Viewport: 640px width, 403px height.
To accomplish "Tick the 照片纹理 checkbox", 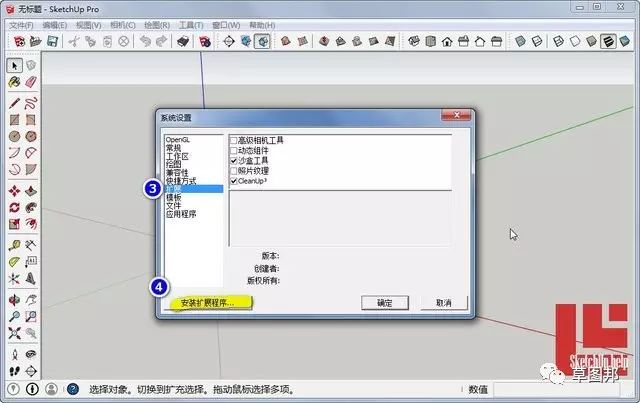I will pos(234,171).
